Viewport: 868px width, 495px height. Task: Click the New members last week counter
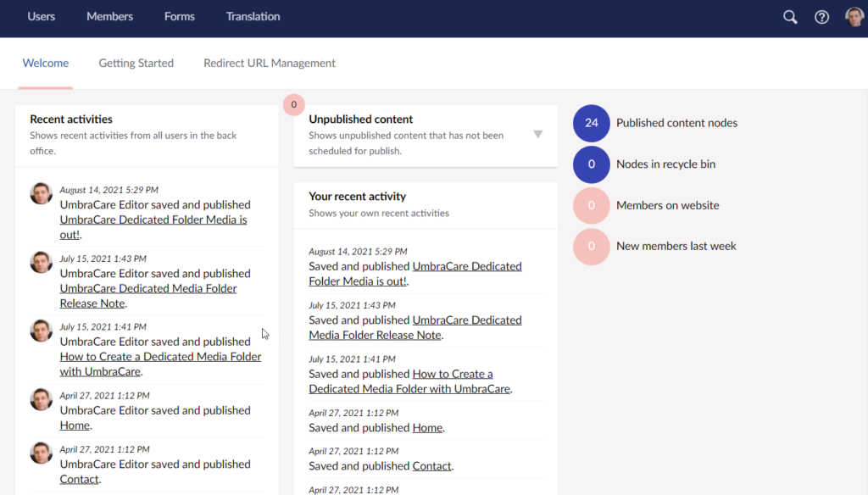pos(591,246)
